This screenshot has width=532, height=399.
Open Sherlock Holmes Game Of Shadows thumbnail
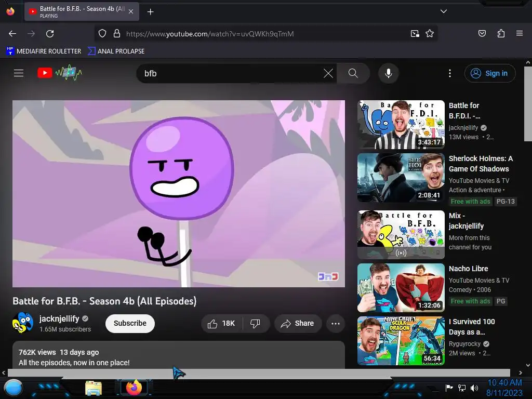(401, 178)
